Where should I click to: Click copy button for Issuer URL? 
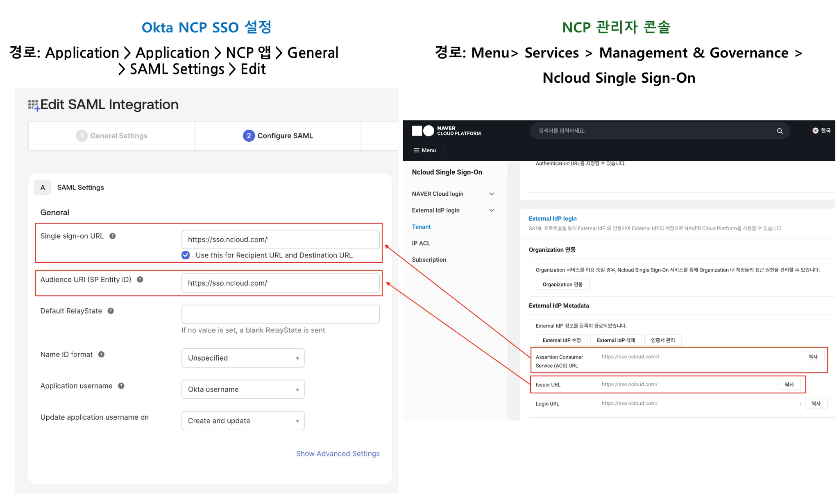(x=789, y=384)
